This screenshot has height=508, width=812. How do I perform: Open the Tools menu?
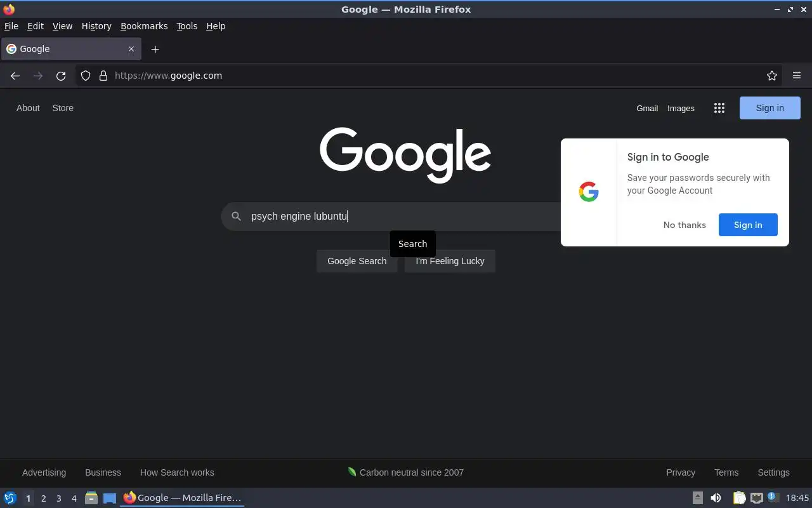tap(187, 26)
